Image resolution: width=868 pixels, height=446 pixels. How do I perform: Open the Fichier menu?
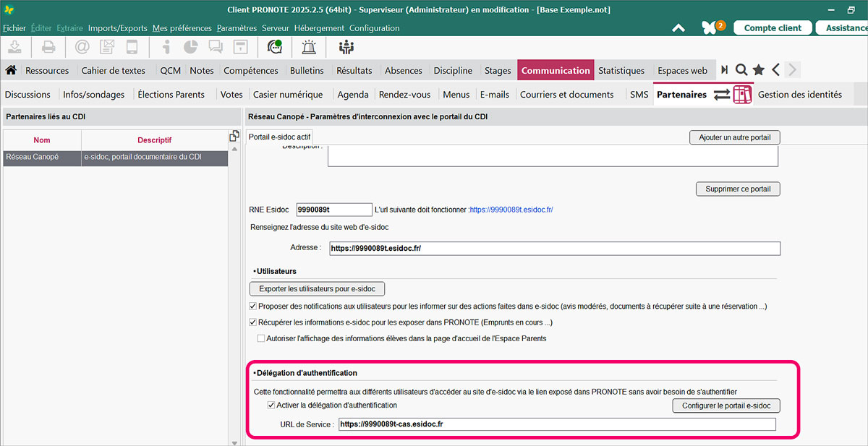pos(14,28)
